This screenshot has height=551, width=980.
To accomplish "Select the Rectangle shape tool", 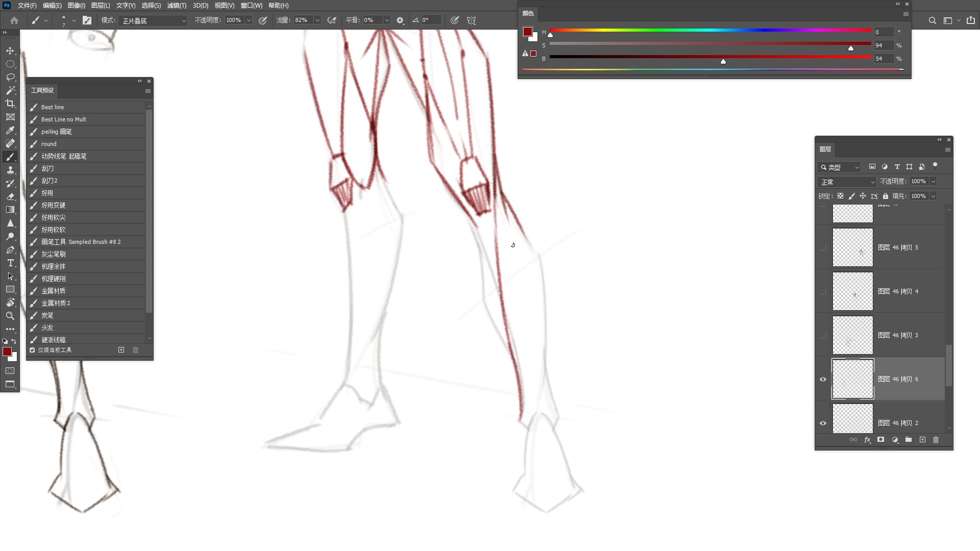I will [x=10, y=290].
